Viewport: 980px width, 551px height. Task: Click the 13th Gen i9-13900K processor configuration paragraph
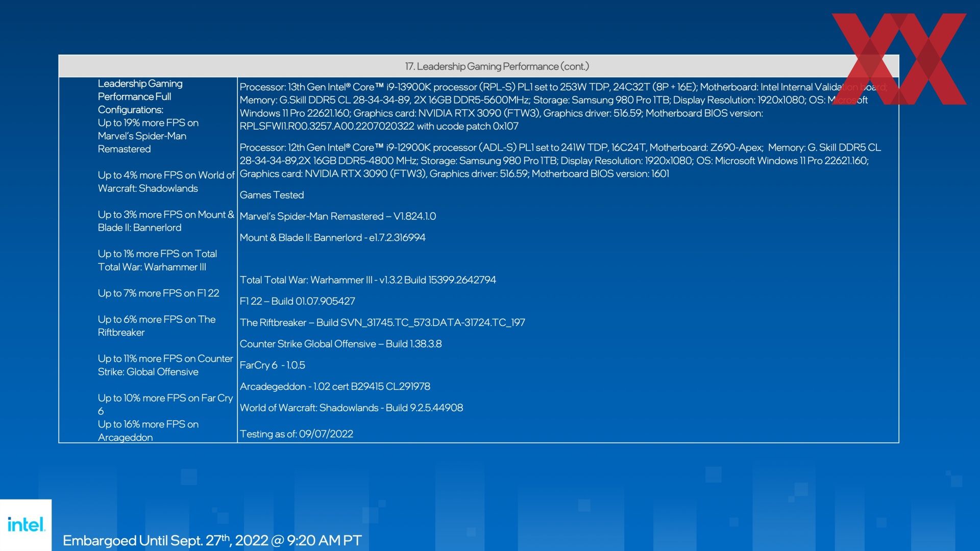pyautogui.click(x=563, y=107)
